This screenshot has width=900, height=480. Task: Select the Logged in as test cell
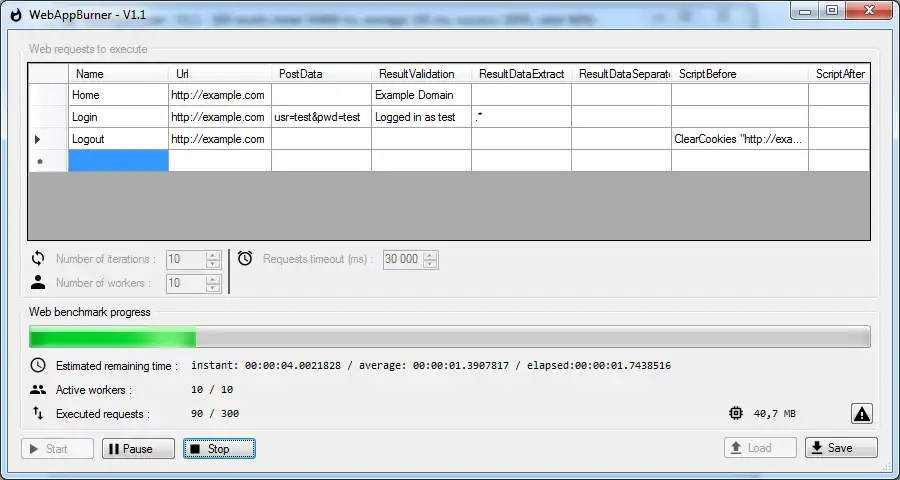point(421,117)
